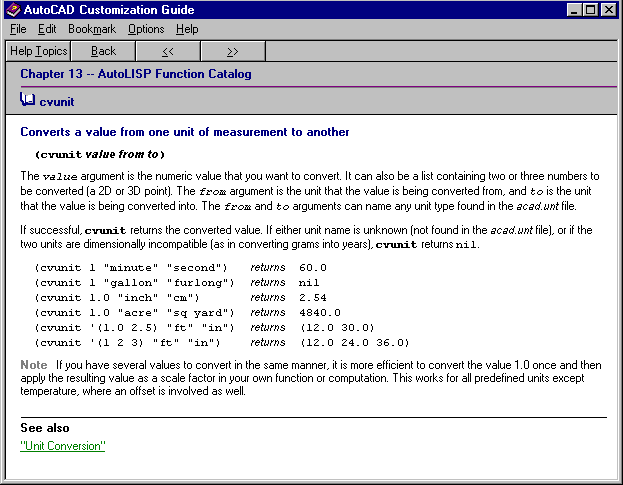Open the Options menu
Image resolution: width=623 pixels, height=485 pixels.
pos(146,29)
